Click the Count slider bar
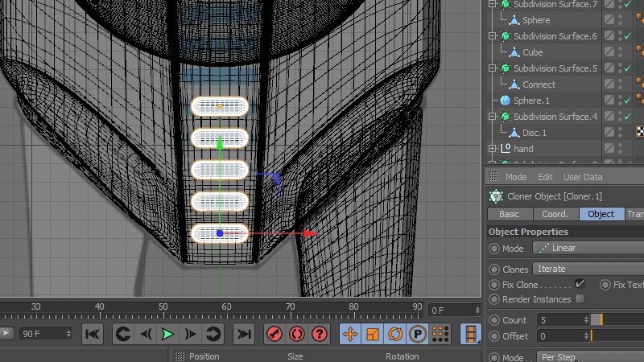Screen dimensions: 644x362 pos(617,319)
